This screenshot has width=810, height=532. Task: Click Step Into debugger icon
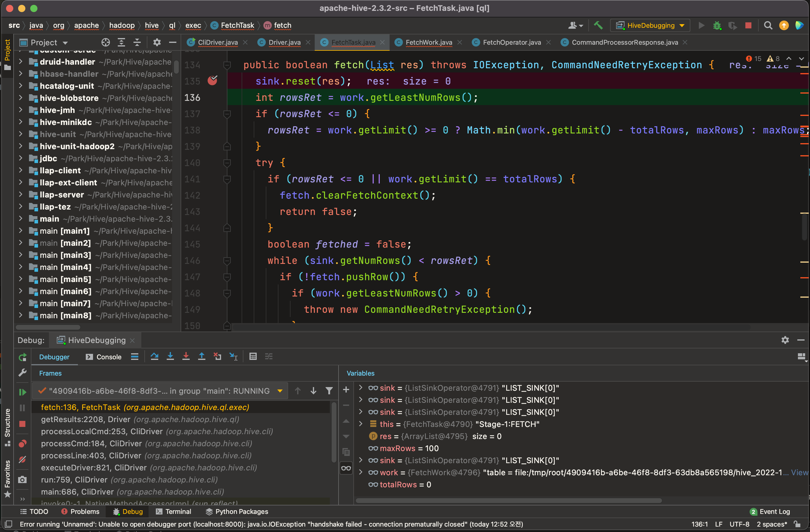pyautogui.click(x=170, y=357)
